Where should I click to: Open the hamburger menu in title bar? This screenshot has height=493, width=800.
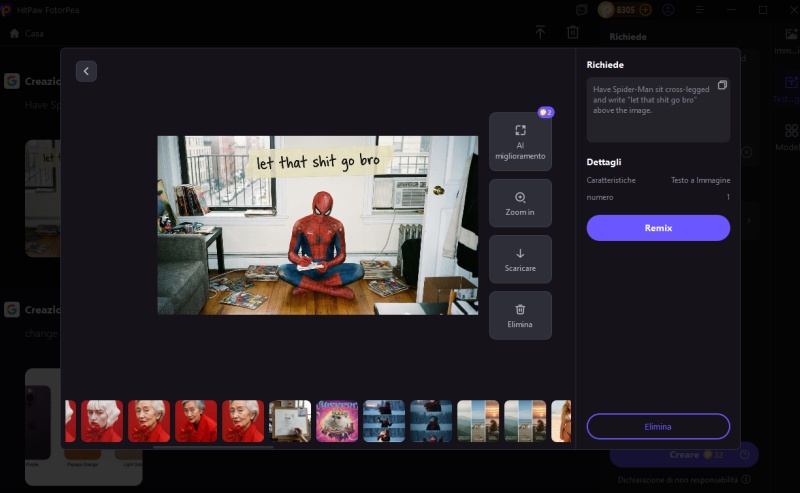pyautogui.click(x=699, y=10)
